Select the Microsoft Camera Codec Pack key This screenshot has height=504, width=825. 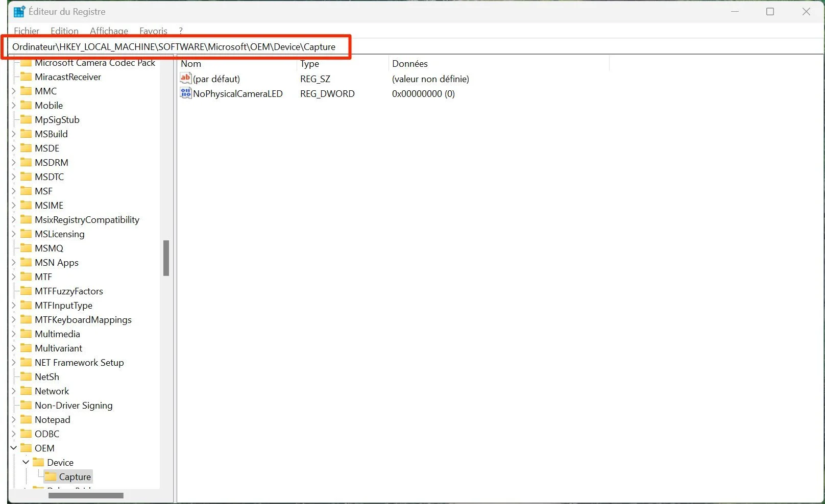[95, 63]
